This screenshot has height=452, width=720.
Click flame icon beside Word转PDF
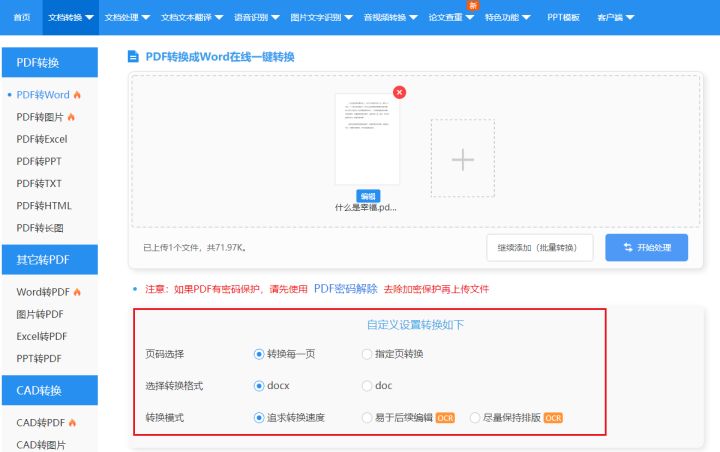77,292
